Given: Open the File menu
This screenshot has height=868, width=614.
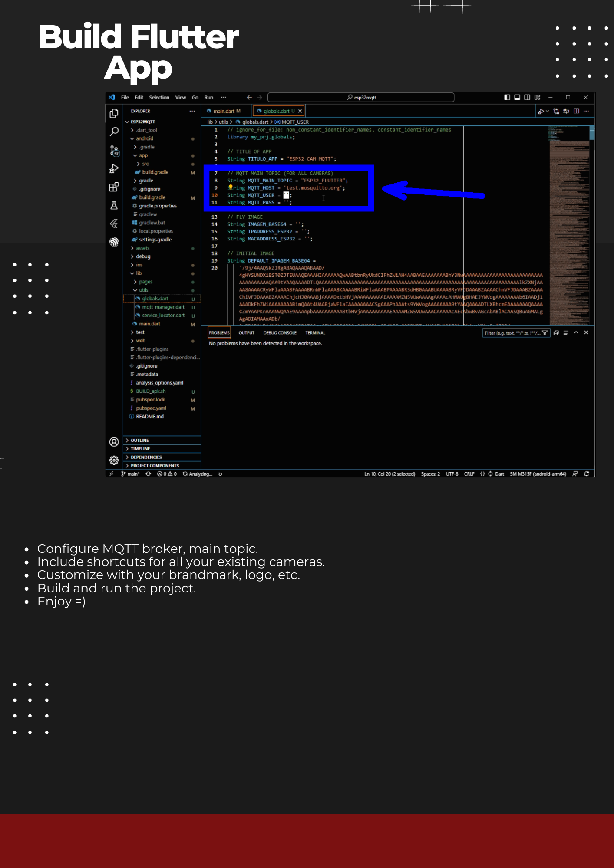Looking at the screenshot, I should 125,98.
